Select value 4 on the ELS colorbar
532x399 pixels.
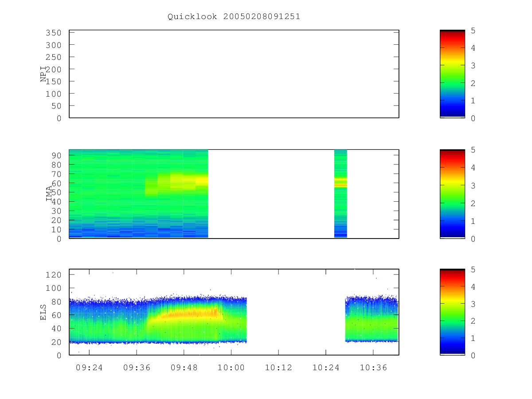pos(473,286)
